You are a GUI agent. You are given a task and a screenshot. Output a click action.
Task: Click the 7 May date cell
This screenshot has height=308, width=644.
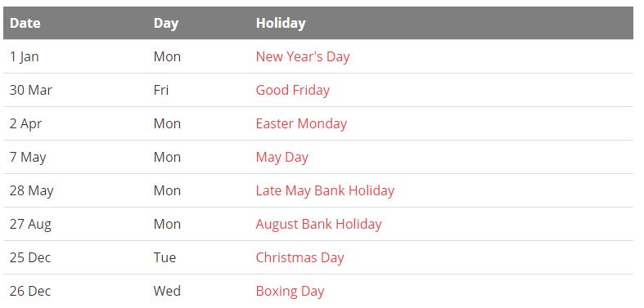click(x=28, y=158)
